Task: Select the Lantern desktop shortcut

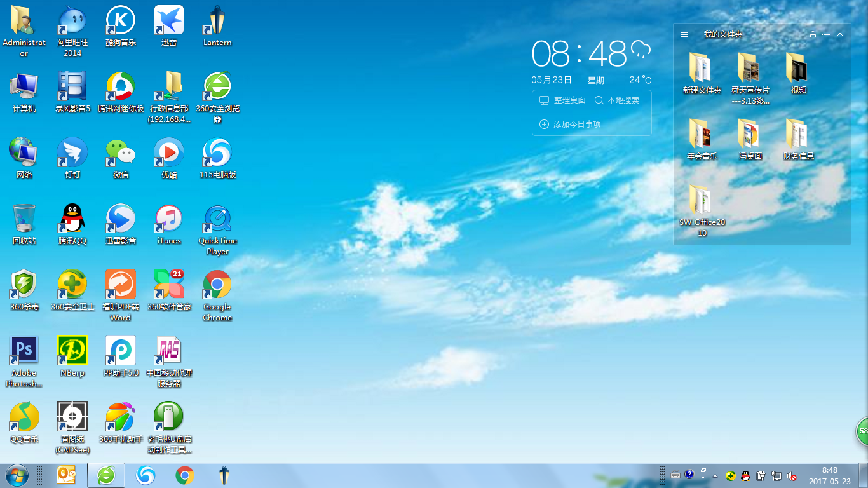Action: tap(217, 20)
